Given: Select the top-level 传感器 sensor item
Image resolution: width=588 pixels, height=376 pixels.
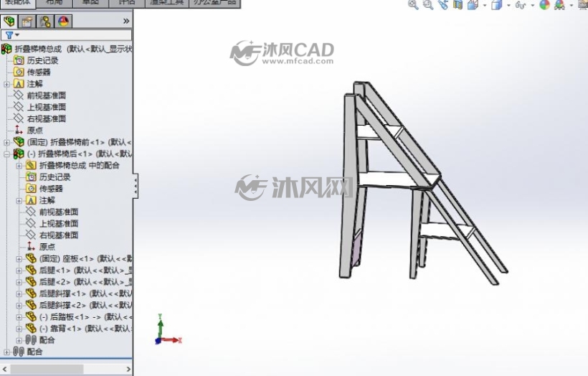Looking at the screenshot, I should [32, 72].
